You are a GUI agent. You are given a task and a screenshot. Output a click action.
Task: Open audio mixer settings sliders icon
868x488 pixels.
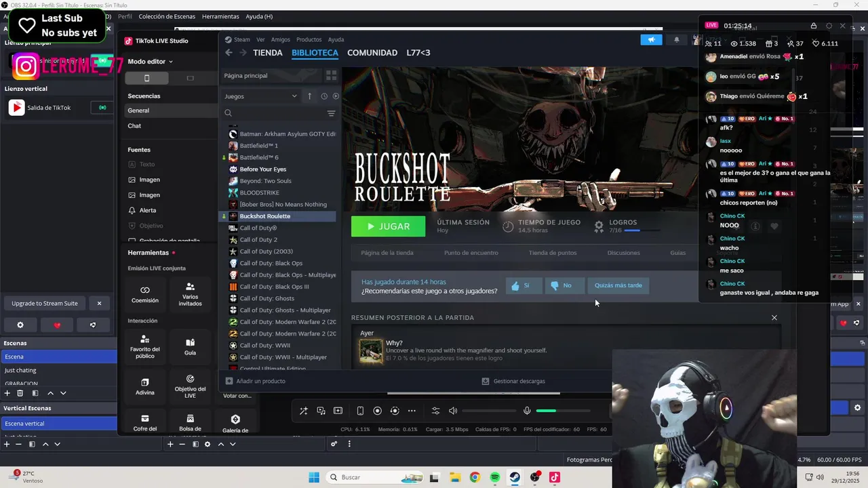point(435,411)
